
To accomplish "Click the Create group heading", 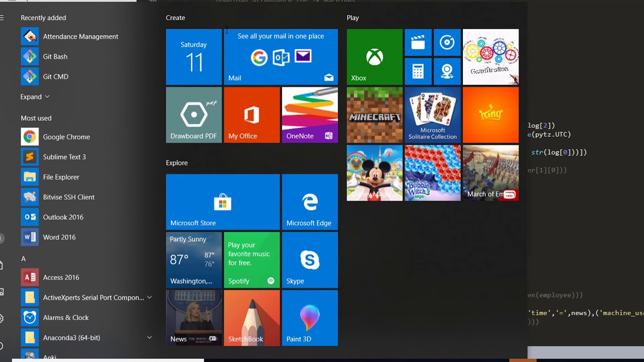I will click(176, 18).
